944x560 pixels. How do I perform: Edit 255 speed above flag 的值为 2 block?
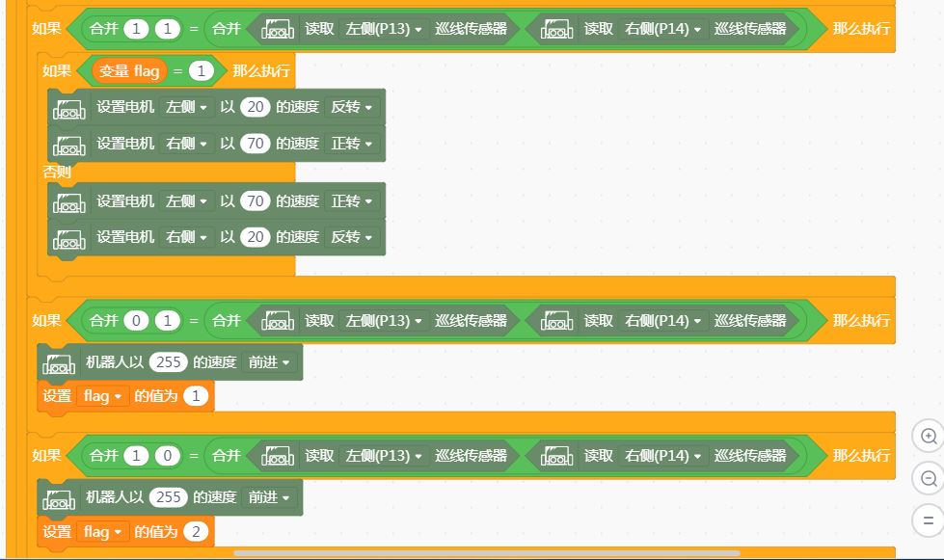[x=169, y=497]
